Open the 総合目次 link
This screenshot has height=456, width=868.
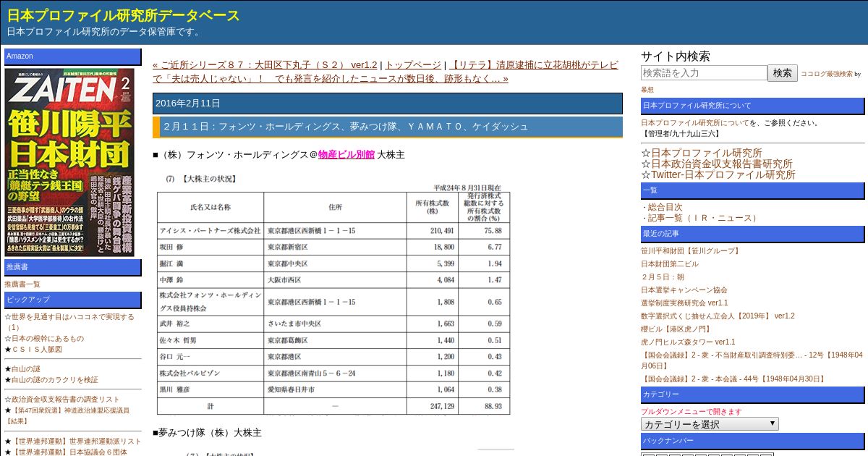coord(665,207)
